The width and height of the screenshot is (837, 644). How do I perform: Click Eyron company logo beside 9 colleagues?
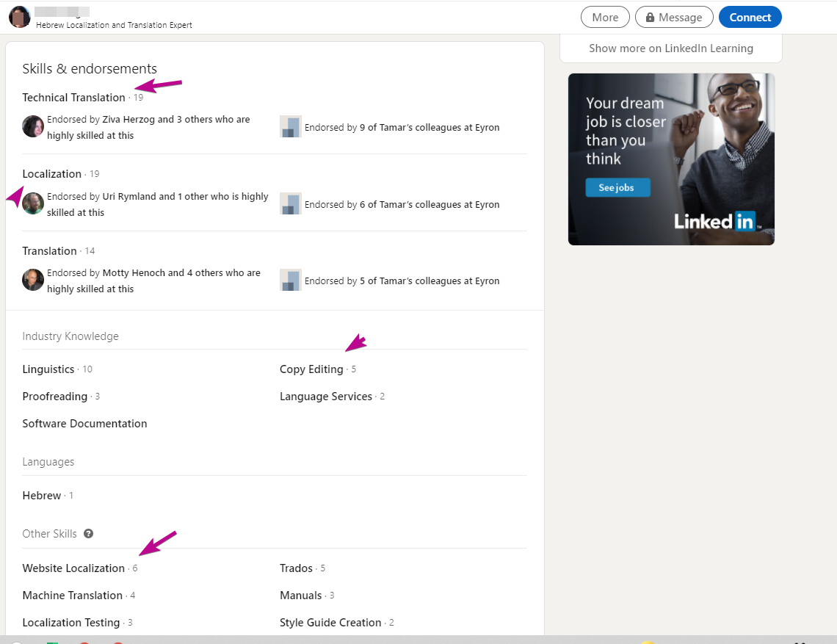coord(291,126)
